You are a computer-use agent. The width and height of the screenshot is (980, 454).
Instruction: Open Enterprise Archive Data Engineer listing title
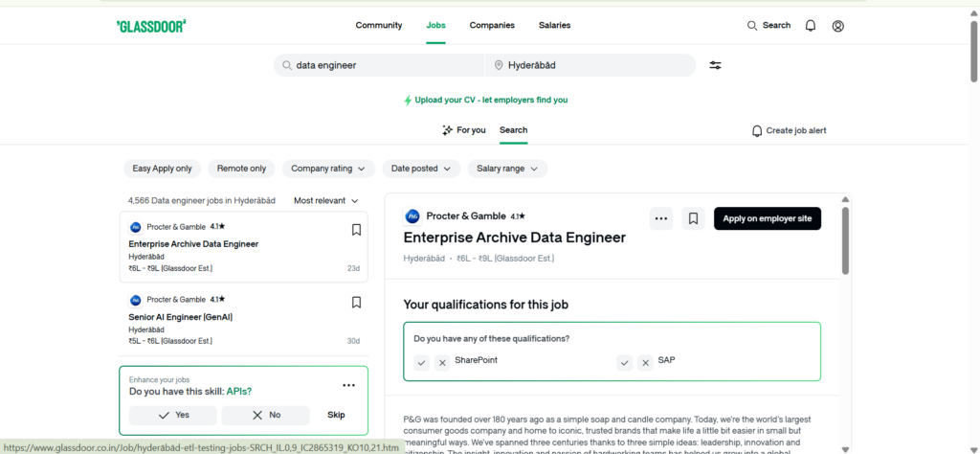pyautogui.click(x=193, y=244)
